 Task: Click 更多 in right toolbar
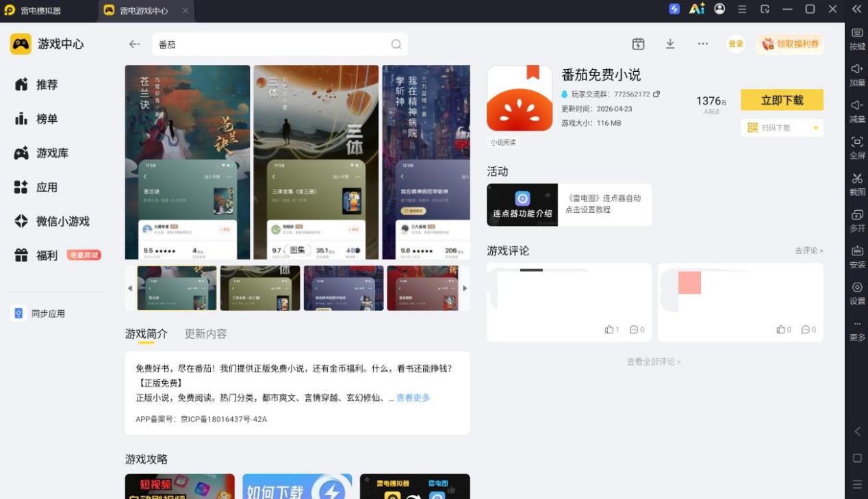[x=857, y=331]
